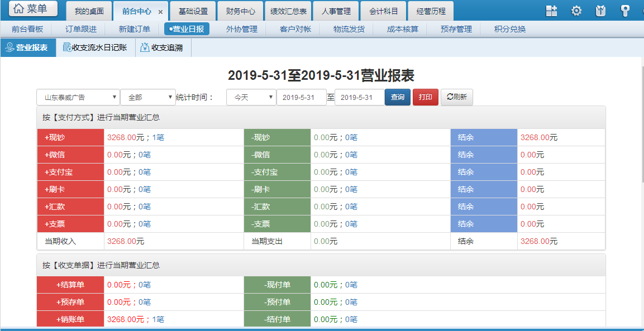This screenshot has width=644, height=331.
Task: Click the -刷卡 row label
Action: pos(277,189)
